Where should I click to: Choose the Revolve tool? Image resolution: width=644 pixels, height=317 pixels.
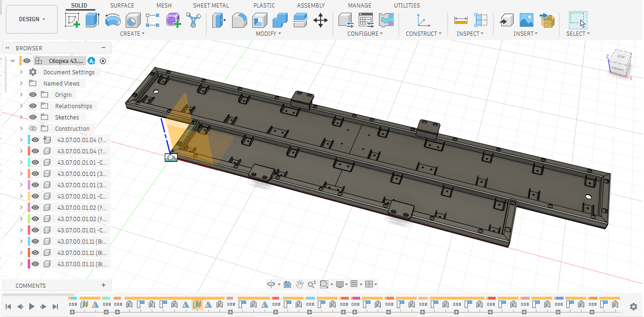[113, 20]
